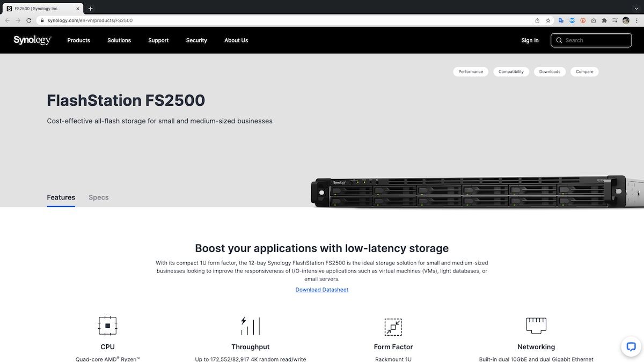Click the Throughput label text
The width and height of the screenshot is (644, 362).
251,347
